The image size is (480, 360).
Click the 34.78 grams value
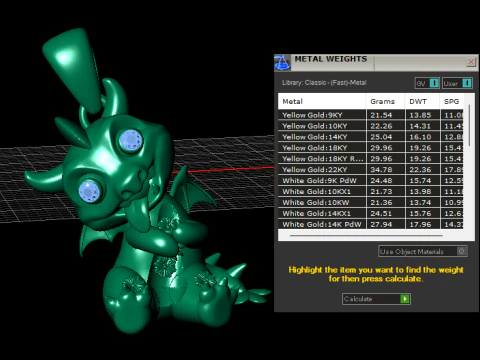click(381, 170)
